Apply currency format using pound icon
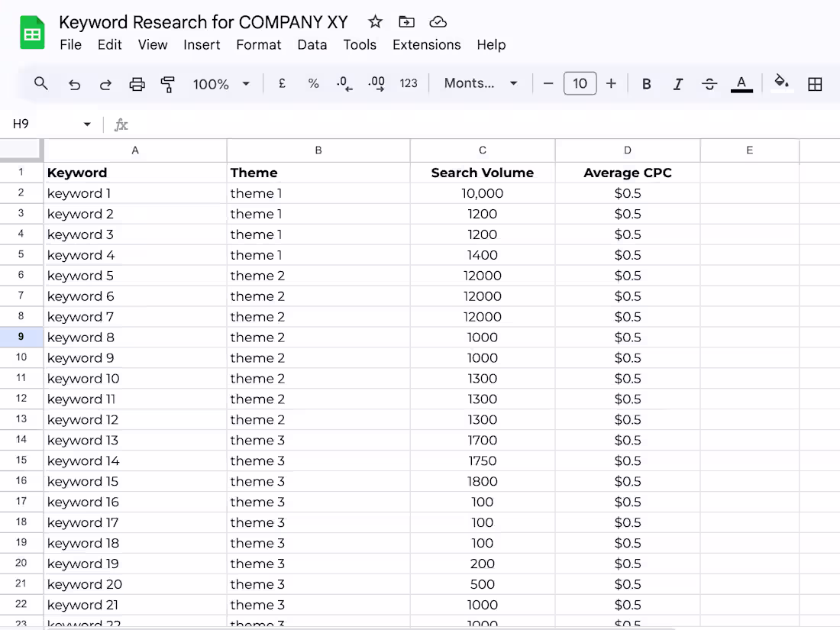 tap(282, 84)
